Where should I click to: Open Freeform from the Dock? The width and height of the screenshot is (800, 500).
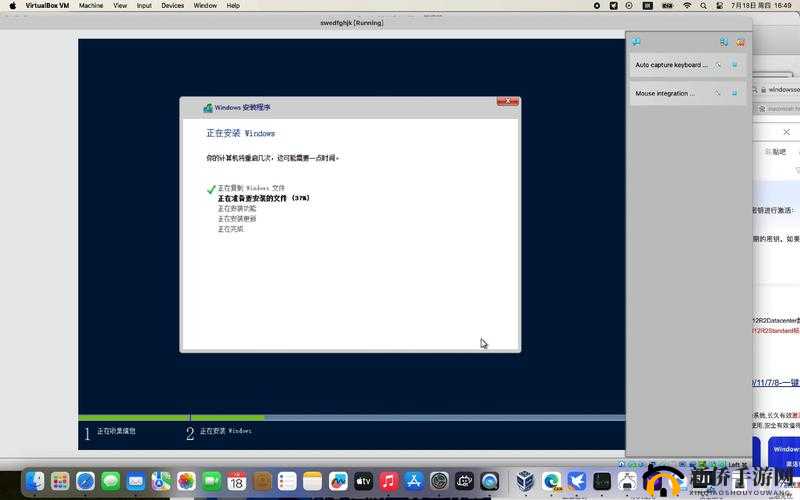(338, 481)
